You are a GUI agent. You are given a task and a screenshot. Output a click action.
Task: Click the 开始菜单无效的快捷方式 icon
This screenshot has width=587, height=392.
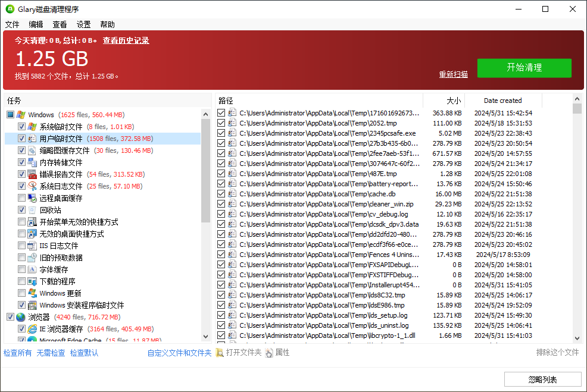click(x=32, y=222)
